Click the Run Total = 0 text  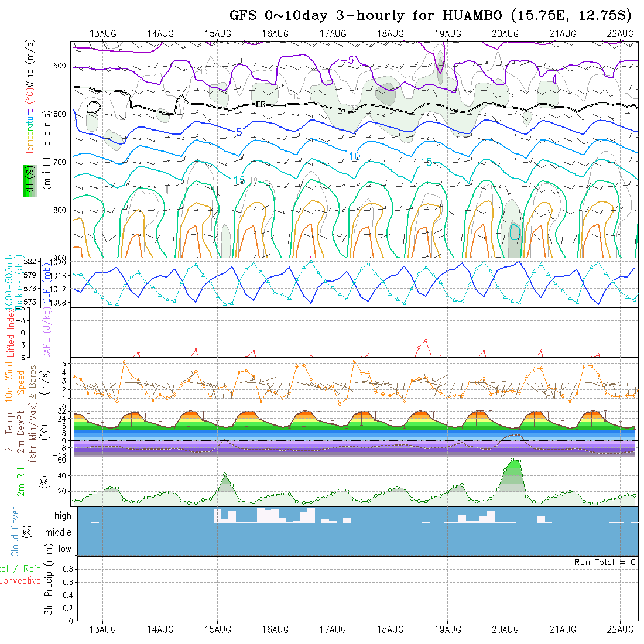(x=605, y=562)
